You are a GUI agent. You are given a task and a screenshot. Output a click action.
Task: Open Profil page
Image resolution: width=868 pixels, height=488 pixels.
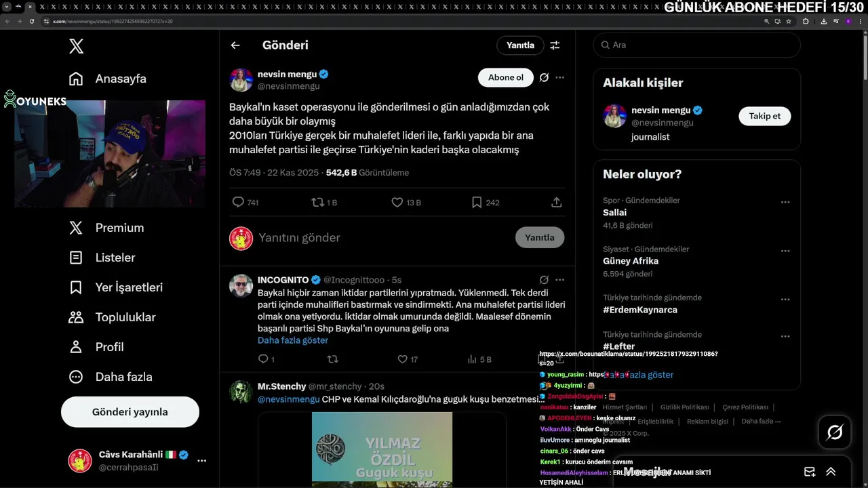[96, 347]
